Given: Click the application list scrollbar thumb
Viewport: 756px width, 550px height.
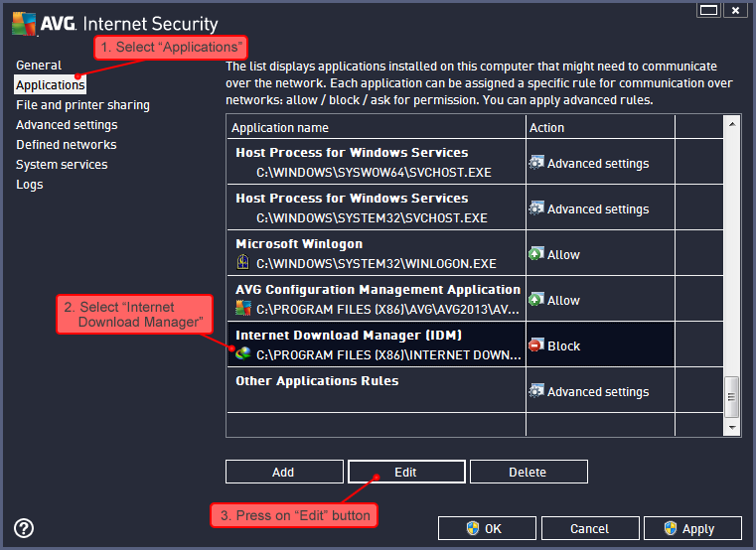Looking at the screenshot, I should coord(732,397).
